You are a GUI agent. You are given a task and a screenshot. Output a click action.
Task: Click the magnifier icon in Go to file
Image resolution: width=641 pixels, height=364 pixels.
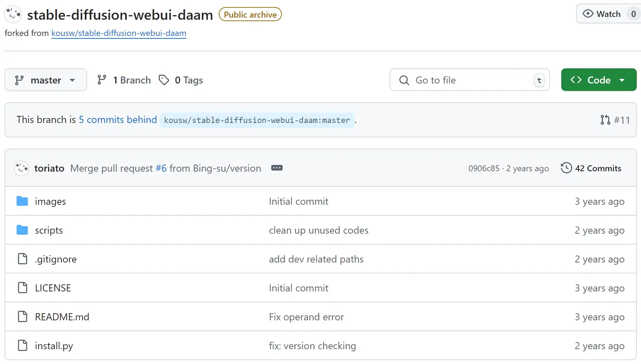(404, 80)
